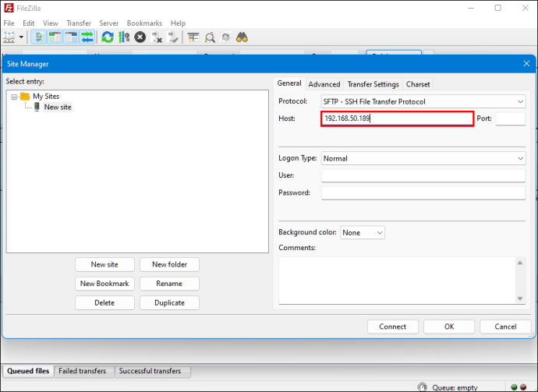Viewport: 538px width, 392px height.
Task: Click the New folder button
Action: (x=169, y=264)
